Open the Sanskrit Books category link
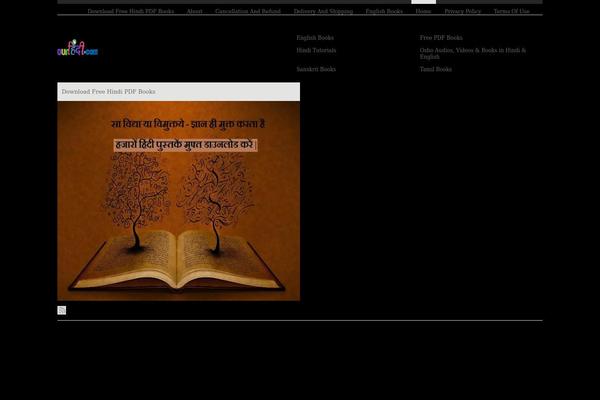 pyautogui.click(x=316, y=69)
